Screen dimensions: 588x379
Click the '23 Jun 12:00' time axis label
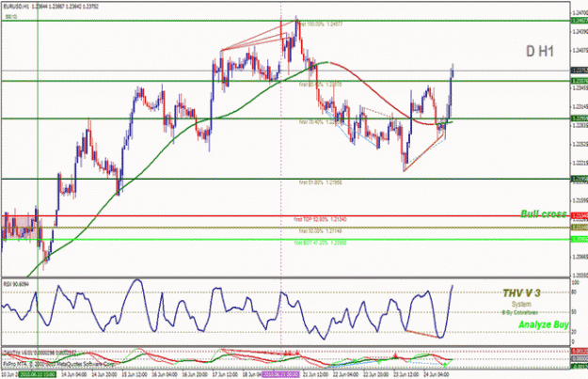[x=405, y=374]
